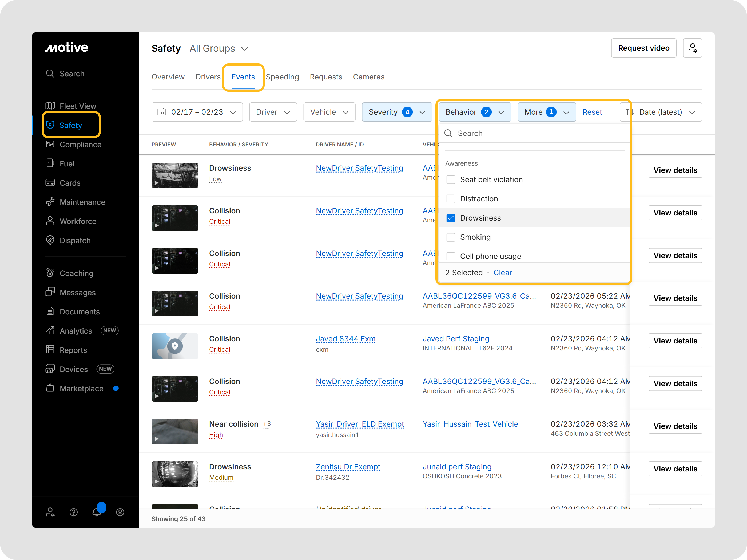
Task: Open the date range 02/17 – 02/23 dropdown
Action: pos(197,112)
